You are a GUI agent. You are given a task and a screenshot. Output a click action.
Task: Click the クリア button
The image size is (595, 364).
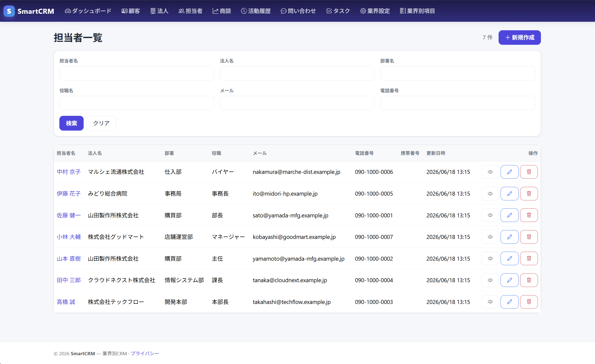(101, 123)
